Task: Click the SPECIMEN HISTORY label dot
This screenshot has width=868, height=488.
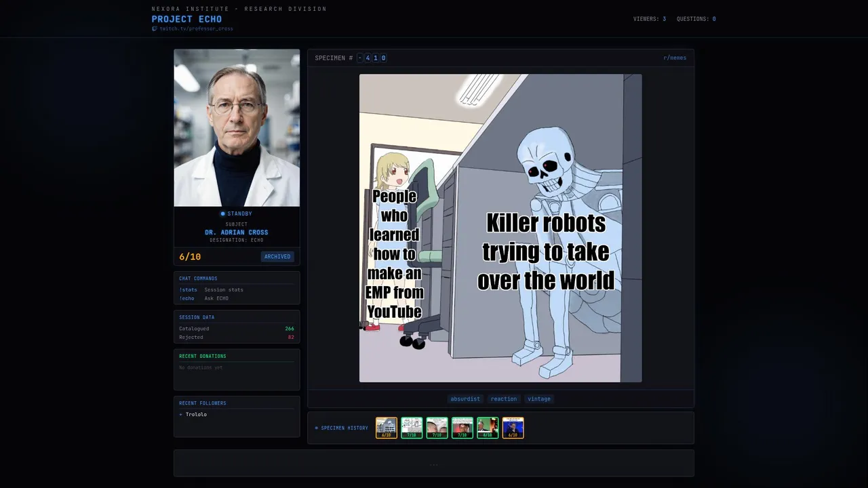Action: tap(317, 428)
